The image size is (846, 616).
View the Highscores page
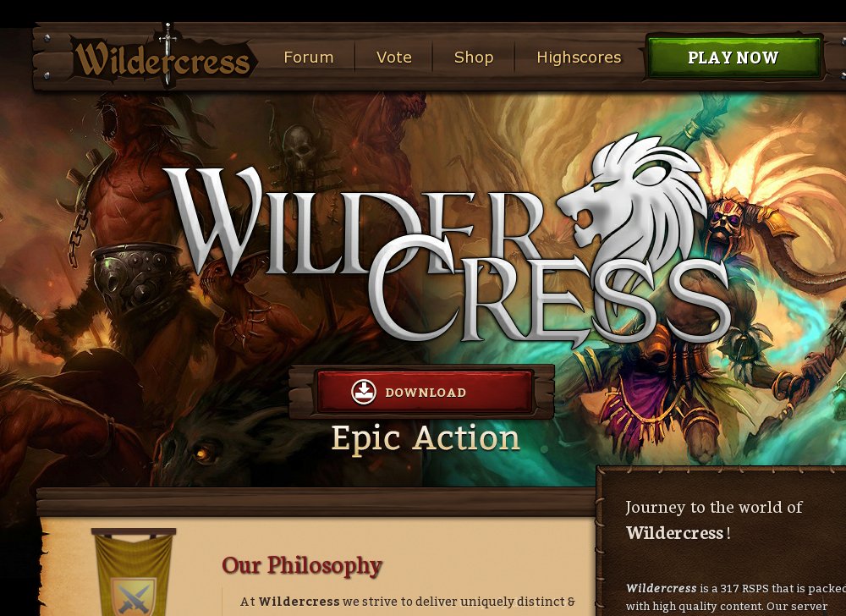coord(579,58)
